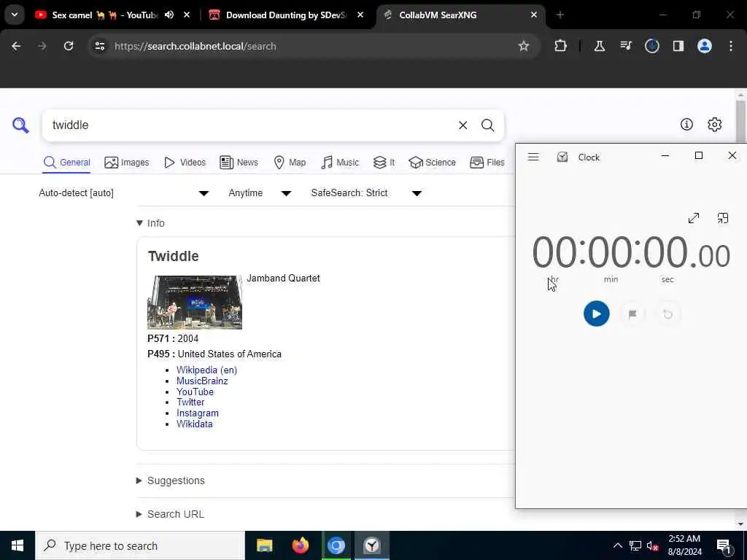
Task: Switch to the News search tab
Action: (x=239, y=163)
